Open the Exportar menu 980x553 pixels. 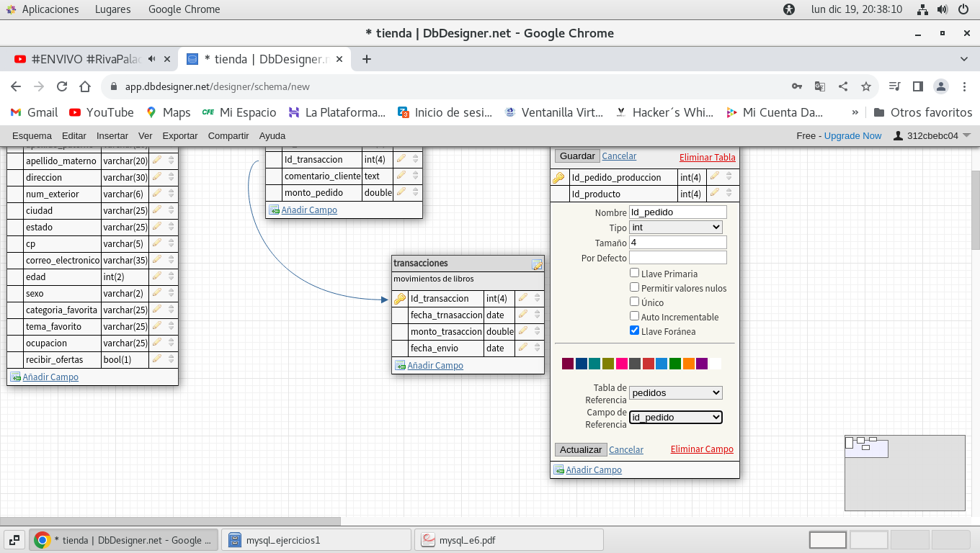tap(179, 135)
